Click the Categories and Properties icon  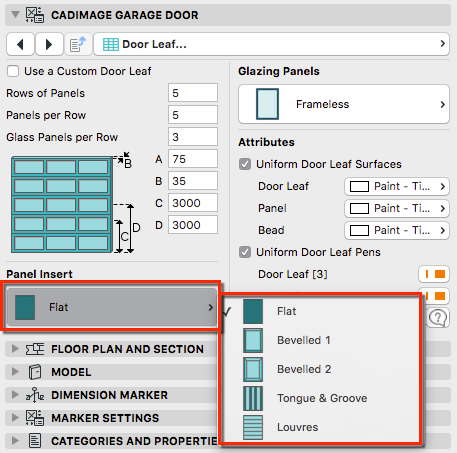click(35, 441)
